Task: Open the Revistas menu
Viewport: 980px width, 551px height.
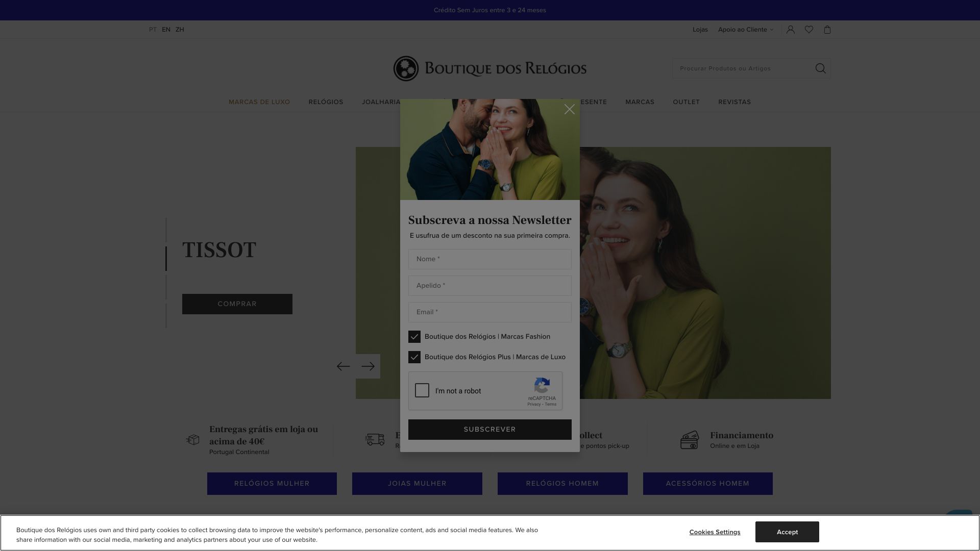Action: pyautogui.click(x=734, y=102)
